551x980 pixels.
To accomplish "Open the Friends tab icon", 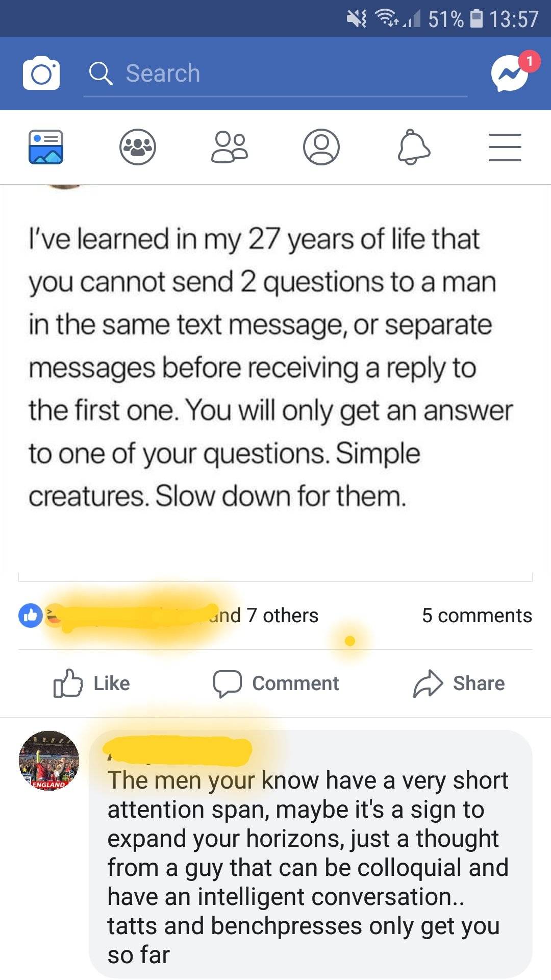I will pyautogui.click(x=230, y=147).
